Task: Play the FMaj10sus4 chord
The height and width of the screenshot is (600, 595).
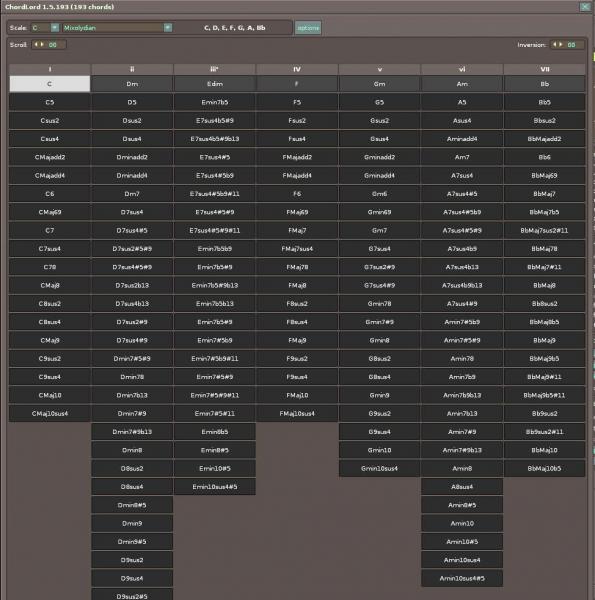Action: coord(297,414)
